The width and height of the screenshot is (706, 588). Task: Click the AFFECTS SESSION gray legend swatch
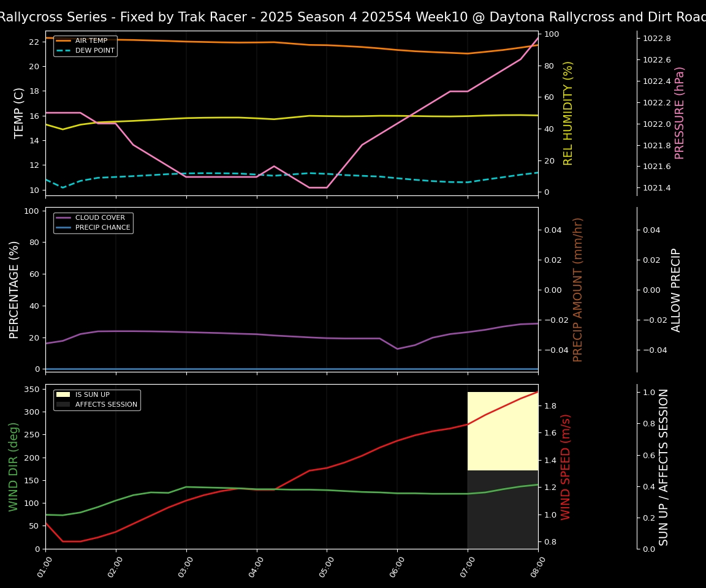64,405
